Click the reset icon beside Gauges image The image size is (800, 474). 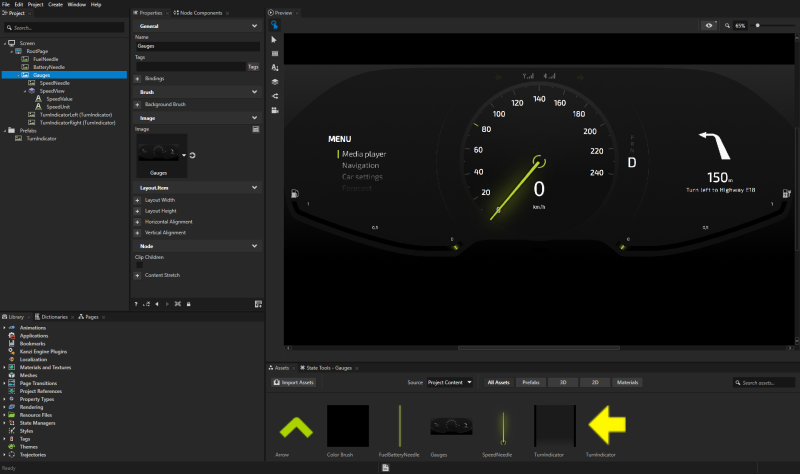pos(191,155)
